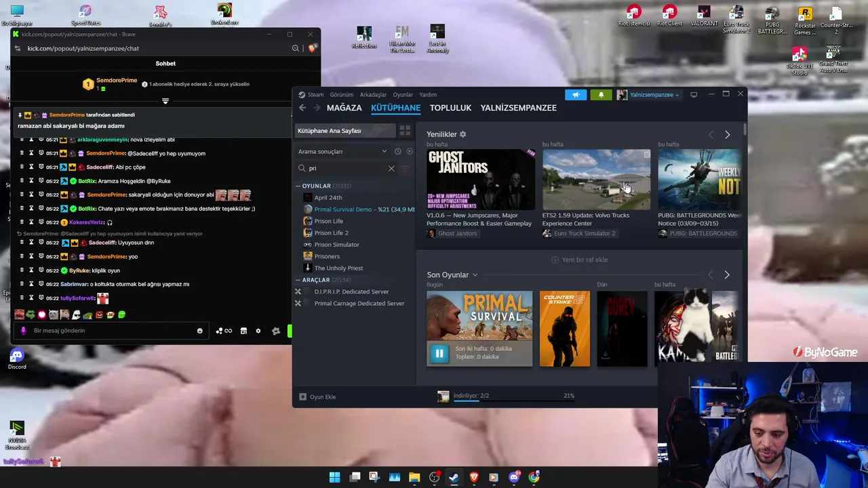
Task: Open the emoji picker in Kick chat
Action: coord(200,331)
